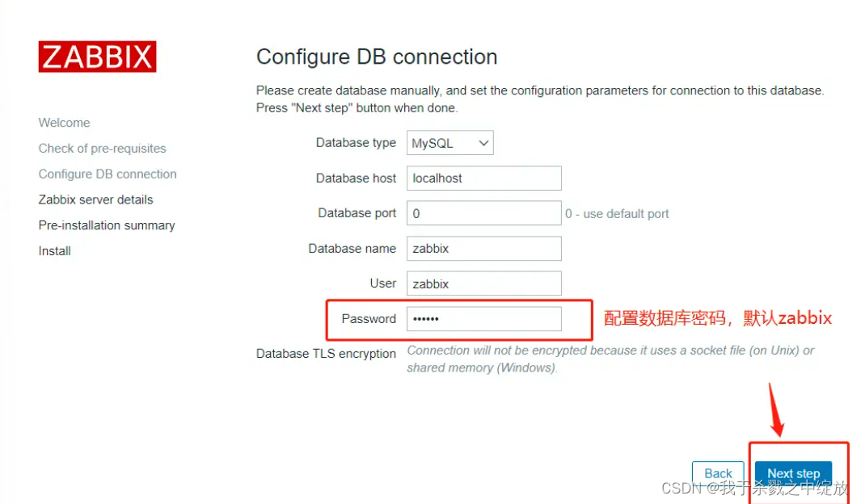This screenshot has height=504, width=861.
Task: Click the Next step button
Action: pos(793,473)
